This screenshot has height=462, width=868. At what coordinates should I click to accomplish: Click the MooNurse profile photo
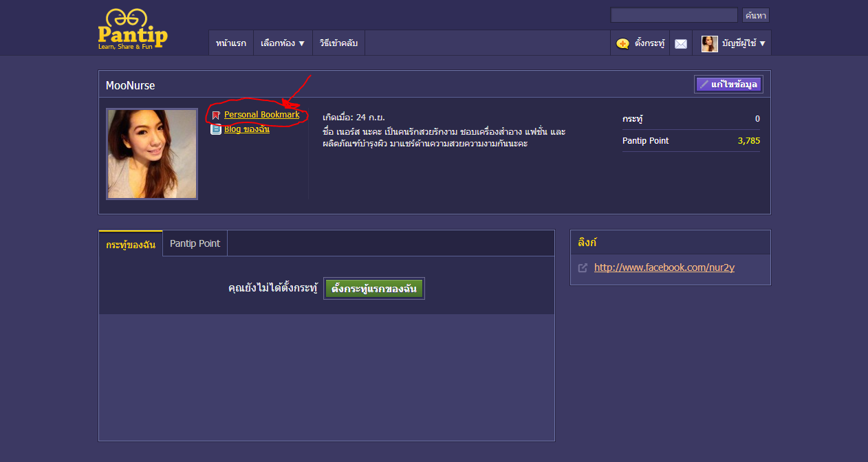152,154
